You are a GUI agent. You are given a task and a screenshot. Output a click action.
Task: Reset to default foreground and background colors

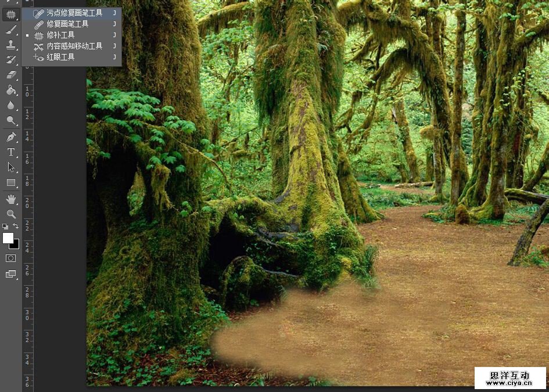pyautogui.click(x=5, y=226)
